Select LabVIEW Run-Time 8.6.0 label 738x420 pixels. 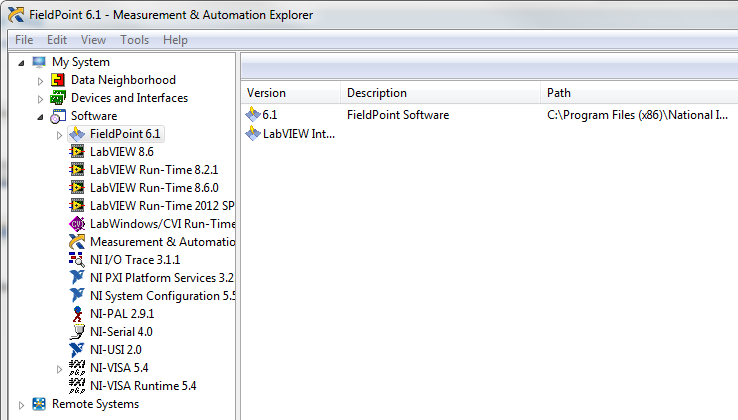[x=154, y=187]
